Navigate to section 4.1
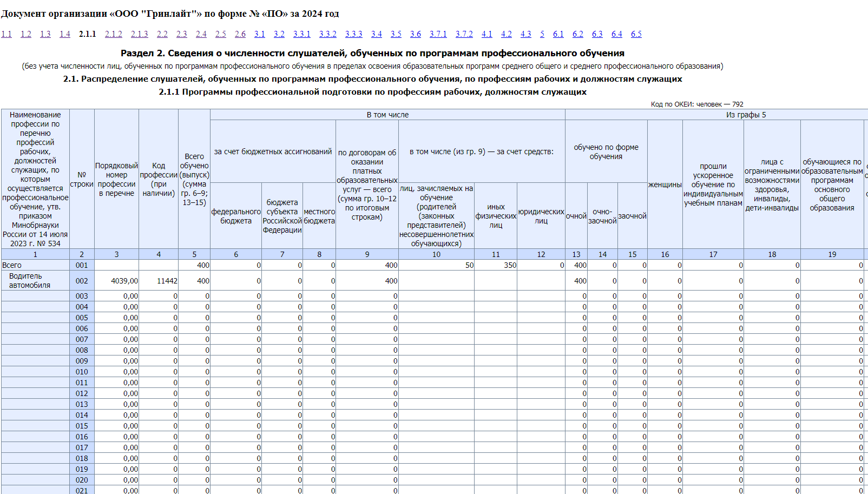The height and width of the screenshot is (494, 868). 487,34
